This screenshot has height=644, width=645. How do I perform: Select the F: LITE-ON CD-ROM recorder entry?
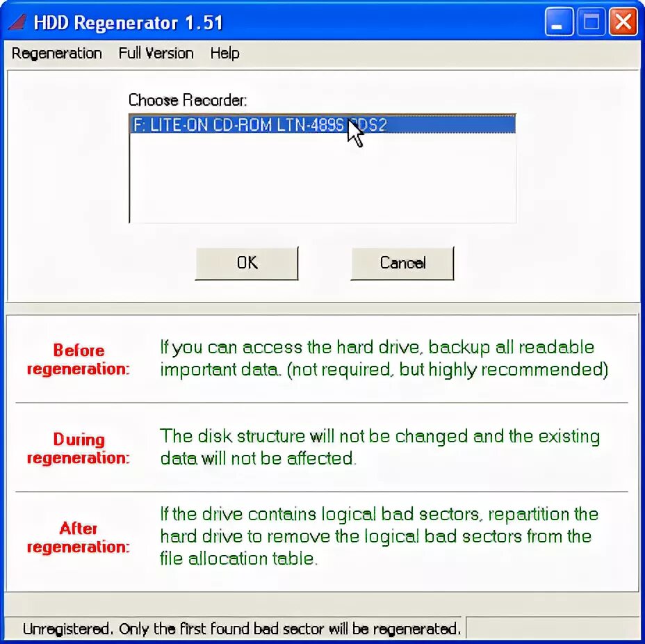coord(322,124)
